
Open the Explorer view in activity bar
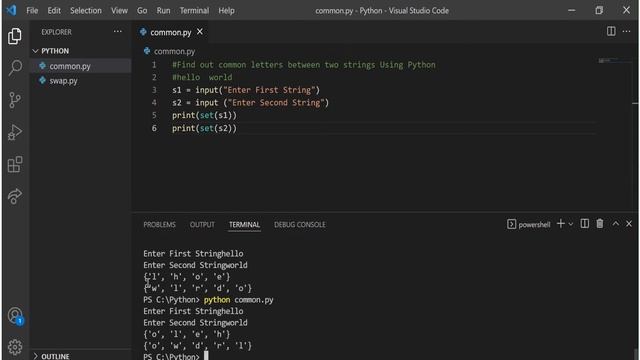pyautogui.click(x=15, y=36)
